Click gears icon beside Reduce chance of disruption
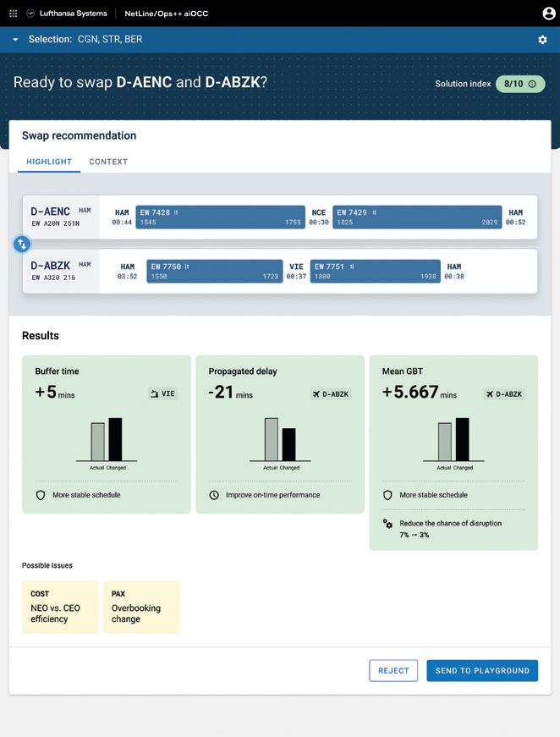Screen dimensions: 560x737 click(x=387, y=524)
